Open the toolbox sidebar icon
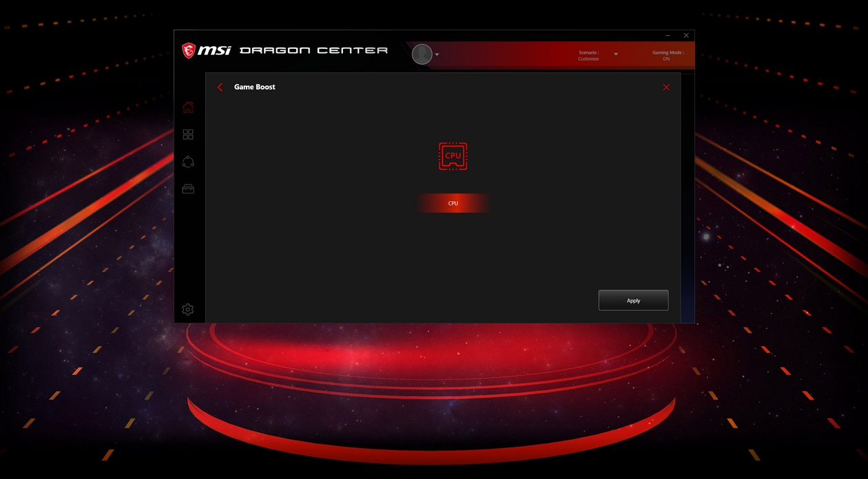The height and width of the screenshot is (479, 868). 188,189
